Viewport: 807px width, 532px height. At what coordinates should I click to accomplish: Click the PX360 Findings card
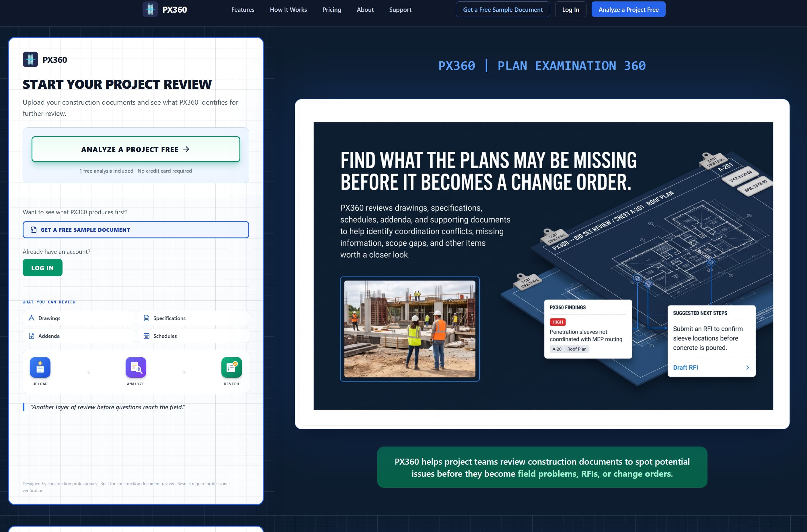(588, 329)
